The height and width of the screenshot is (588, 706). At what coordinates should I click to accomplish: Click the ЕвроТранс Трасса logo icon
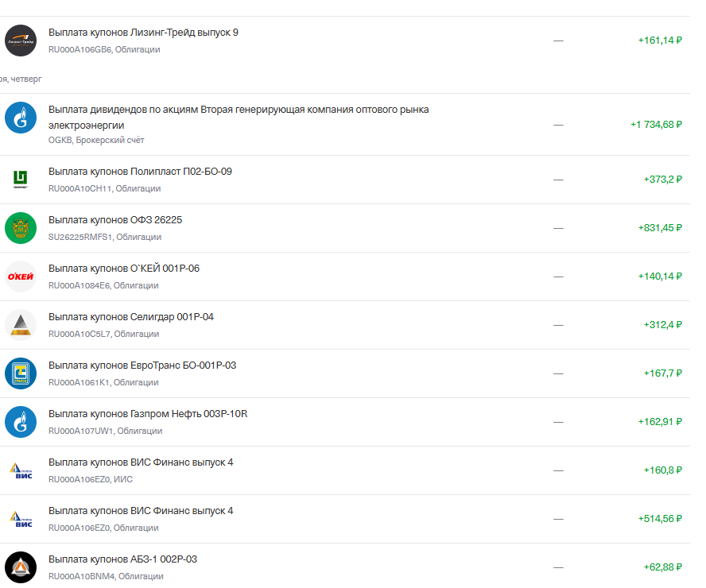(x=21, y=373)
